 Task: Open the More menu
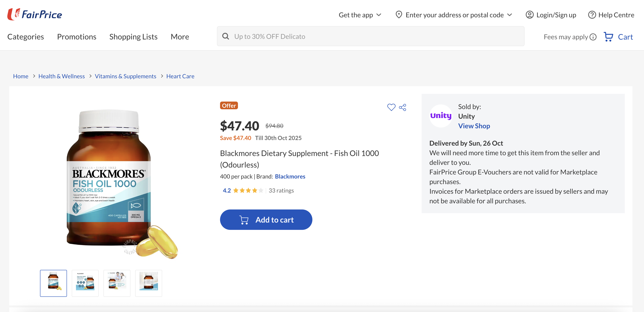pyautogui.click(x=180, y=37)
